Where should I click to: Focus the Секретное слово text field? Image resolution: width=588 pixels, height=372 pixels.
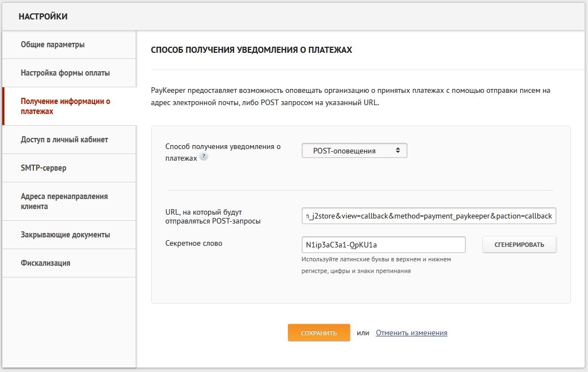383,245
